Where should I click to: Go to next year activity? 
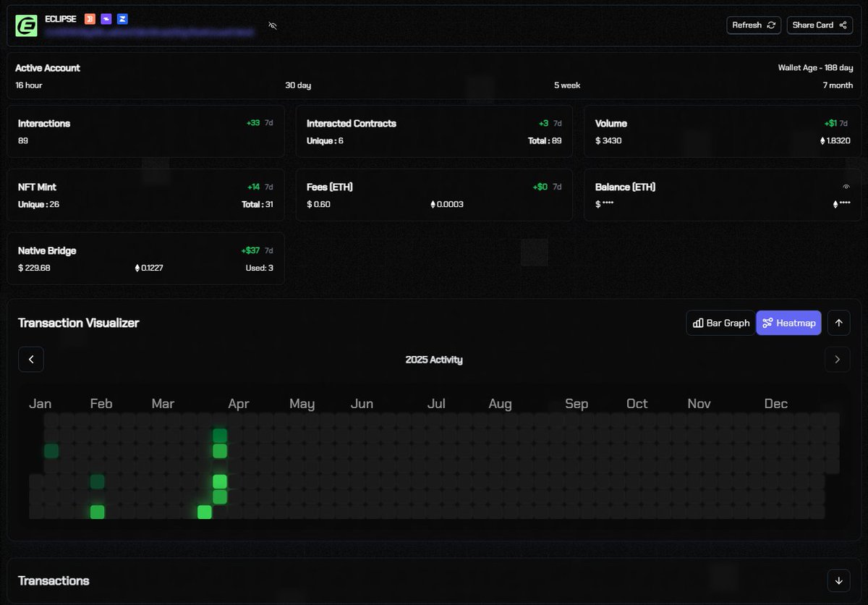point(838,359)
